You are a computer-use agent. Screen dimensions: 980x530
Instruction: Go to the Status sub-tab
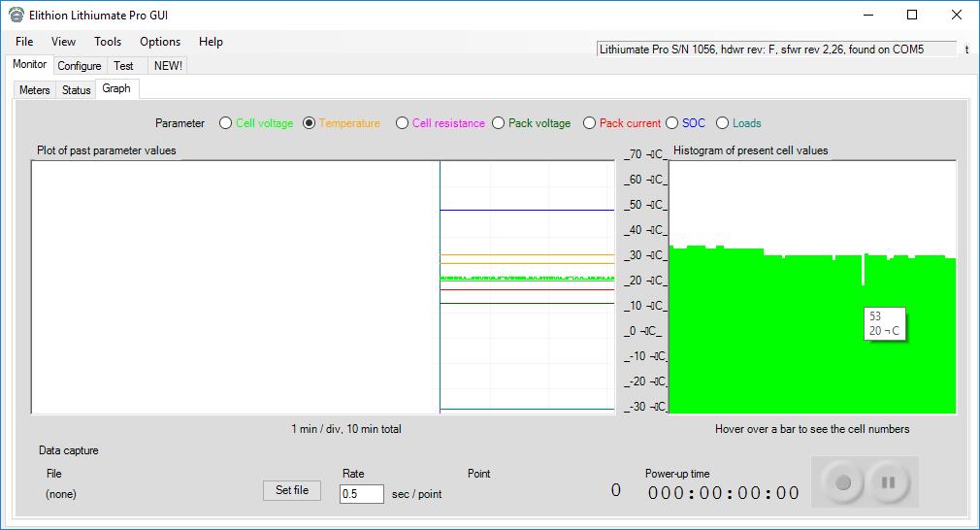[x=76, y=90]
